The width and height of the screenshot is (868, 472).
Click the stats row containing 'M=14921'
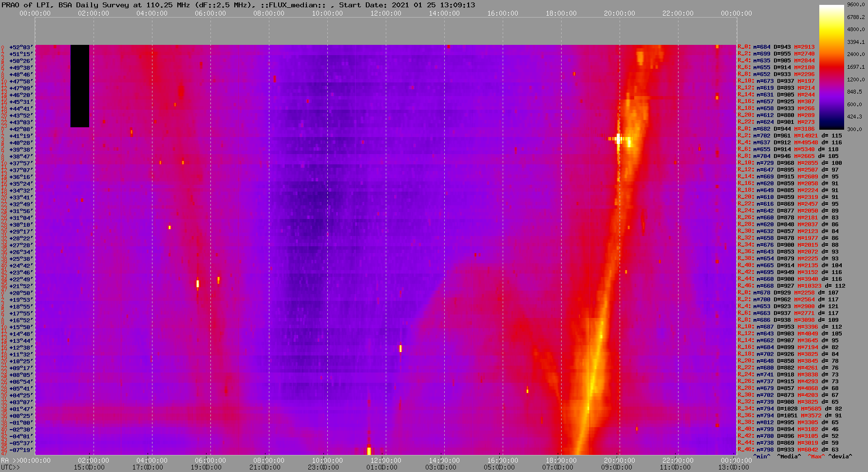pos(790,136)
